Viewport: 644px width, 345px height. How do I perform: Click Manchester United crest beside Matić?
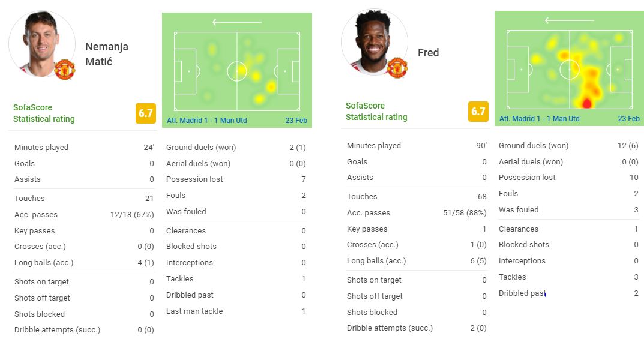(x=65, y=70)
